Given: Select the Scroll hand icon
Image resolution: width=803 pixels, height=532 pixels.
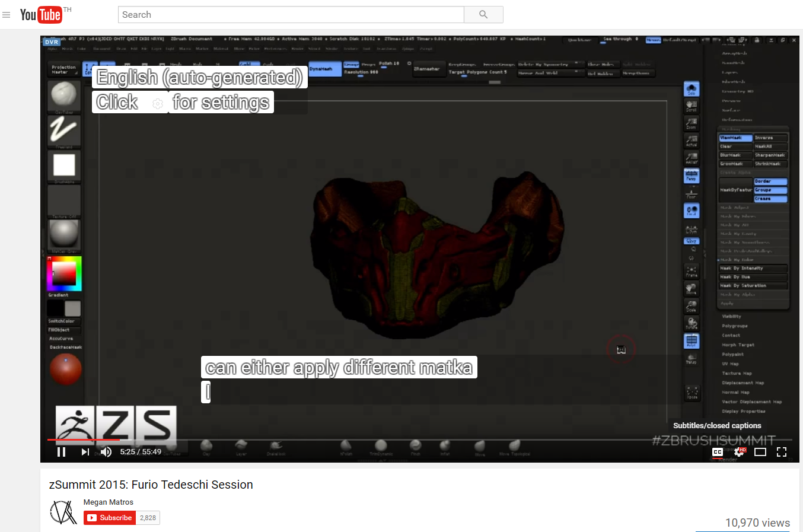Looking at the screenshot, I should tap(692, 106).
